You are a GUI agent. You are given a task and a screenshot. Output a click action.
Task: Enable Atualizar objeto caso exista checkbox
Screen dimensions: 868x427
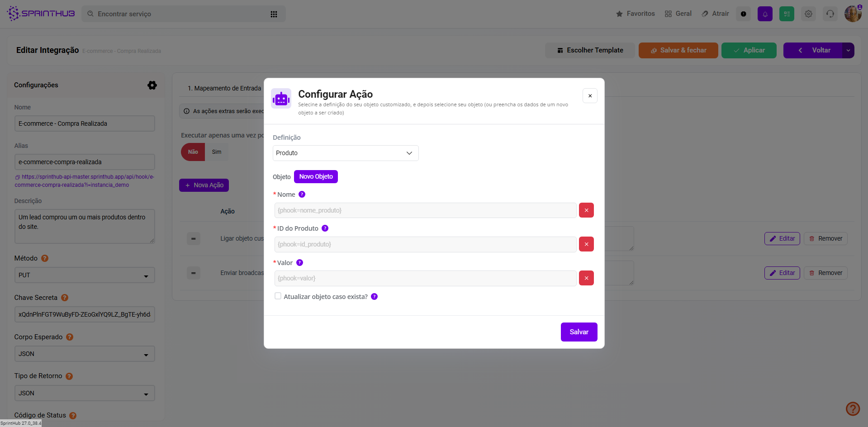point(278,296)
